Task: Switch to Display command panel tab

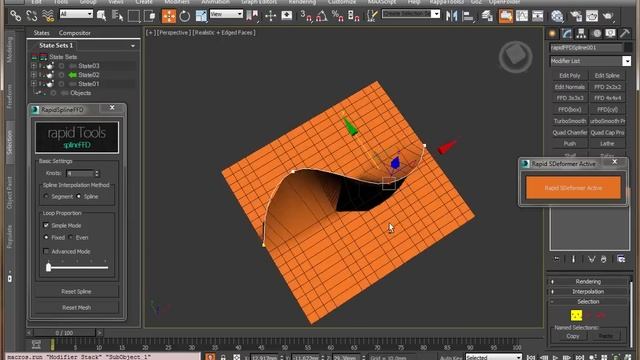Action: coord(610,33)
